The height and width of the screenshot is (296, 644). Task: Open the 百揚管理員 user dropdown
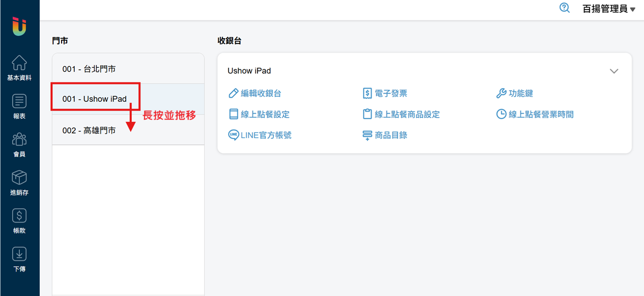(x=609, y=9)
